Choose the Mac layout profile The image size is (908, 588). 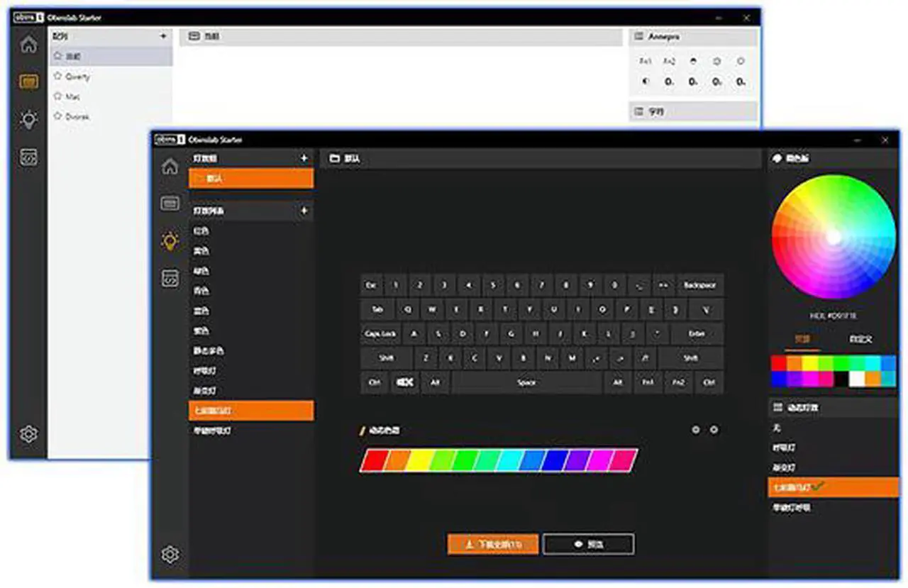[x=72, y=96]
